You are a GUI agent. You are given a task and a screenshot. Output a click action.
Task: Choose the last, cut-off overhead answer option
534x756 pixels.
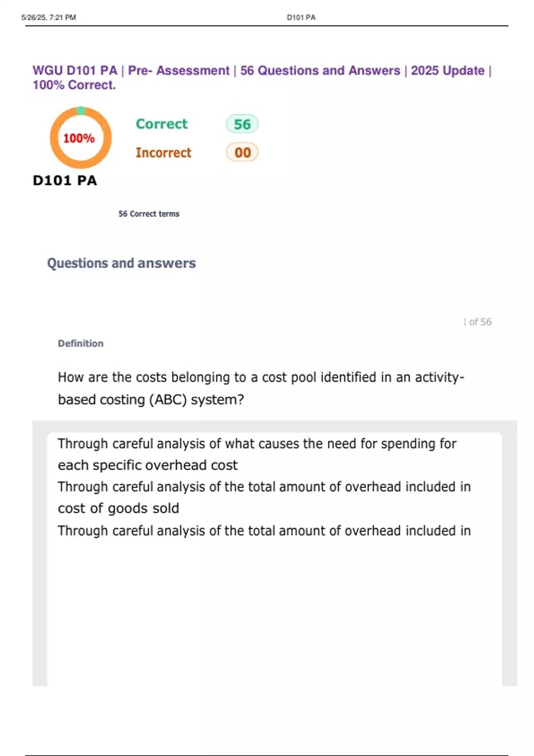[264, 531]
